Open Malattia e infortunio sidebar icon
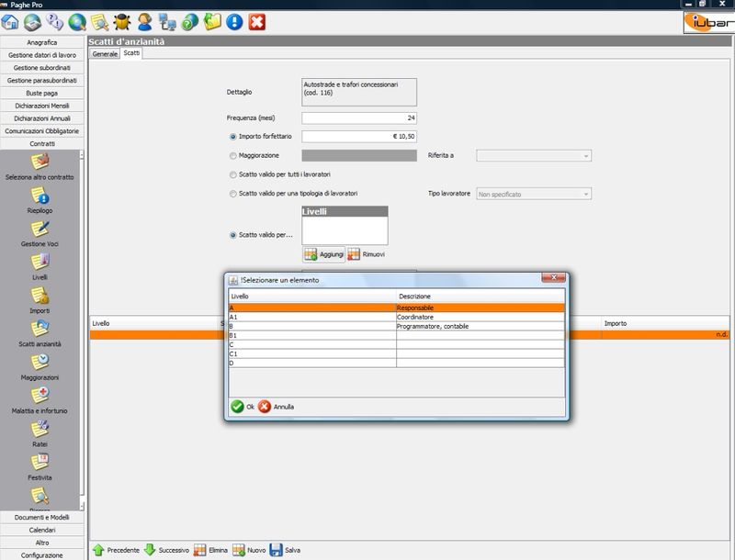The width and height of the screenshot is (735, 560). click(x=40, y=398)
